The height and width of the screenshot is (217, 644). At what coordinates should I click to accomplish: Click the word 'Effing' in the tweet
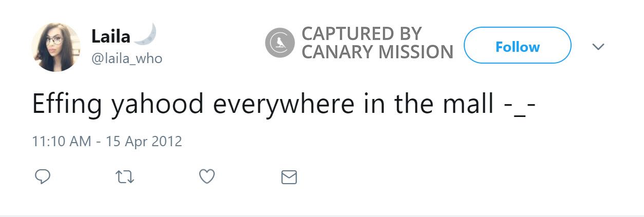click(x=68, y=104)
